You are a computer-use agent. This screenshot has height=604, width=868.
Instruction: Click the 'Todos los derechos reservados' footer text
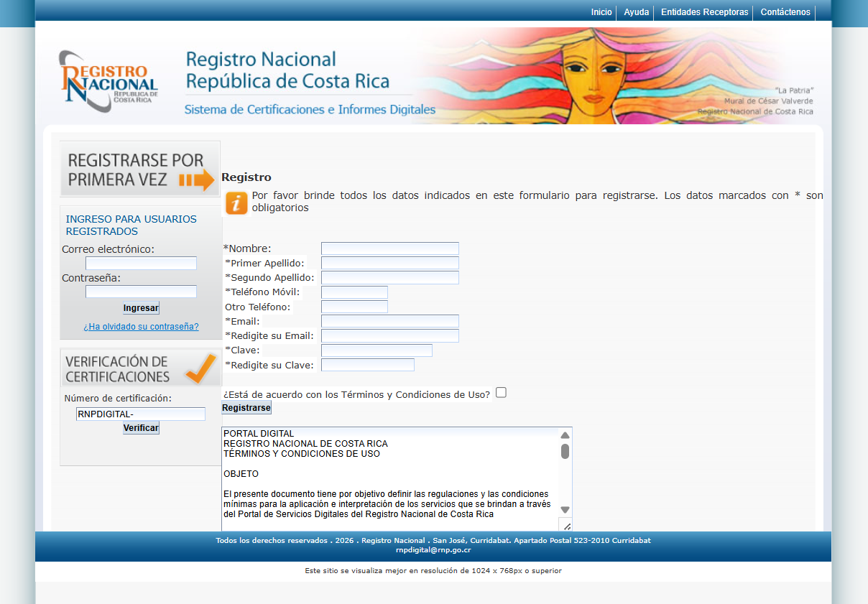433,540
